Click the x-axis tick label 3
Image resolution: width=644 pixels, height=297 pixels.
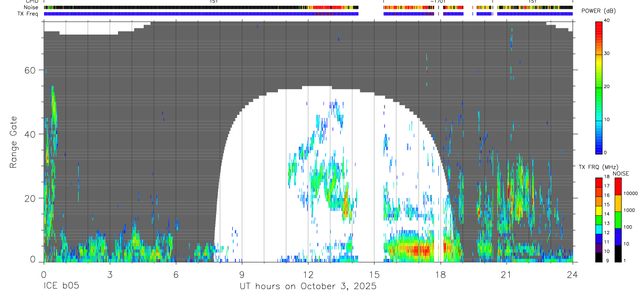(x=110, y=274)
